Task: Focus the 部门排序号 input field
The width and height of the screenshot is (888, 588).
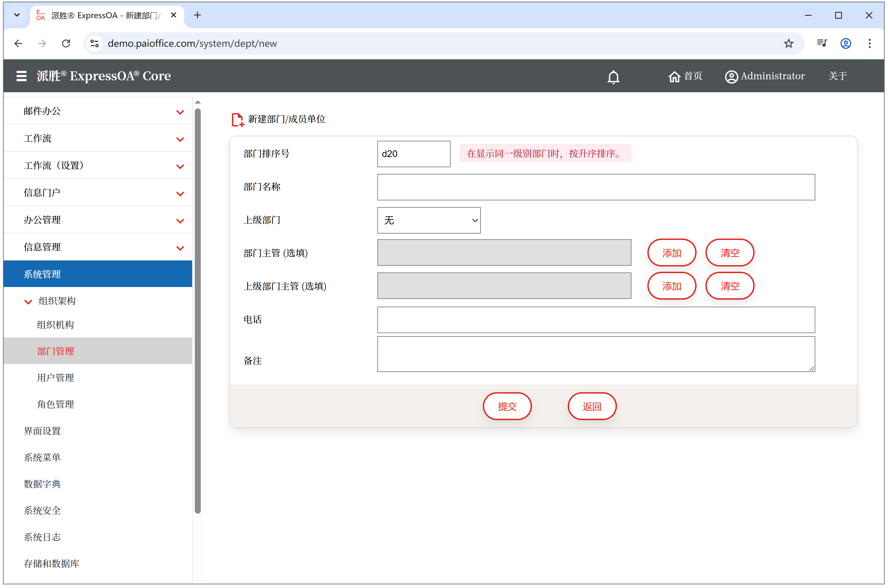Action: pyautogui.click(x=413, y=154)
